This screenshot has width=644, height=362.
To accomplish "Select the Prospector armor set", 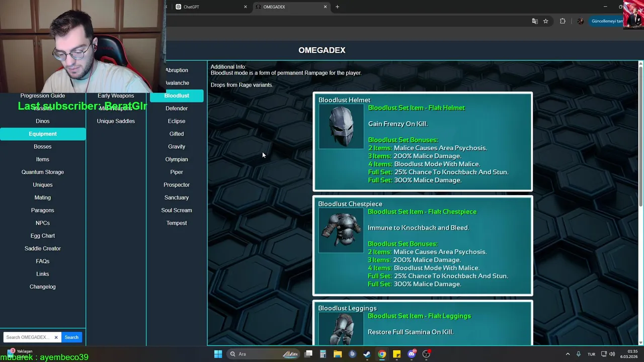I will coord(177,185).
